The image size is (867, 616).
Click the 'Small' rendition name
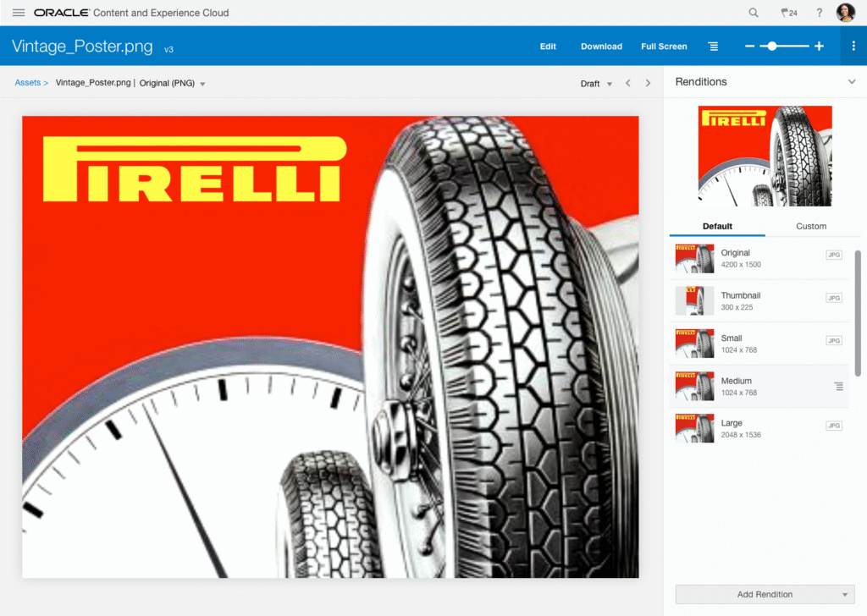(x=732, y=338)
